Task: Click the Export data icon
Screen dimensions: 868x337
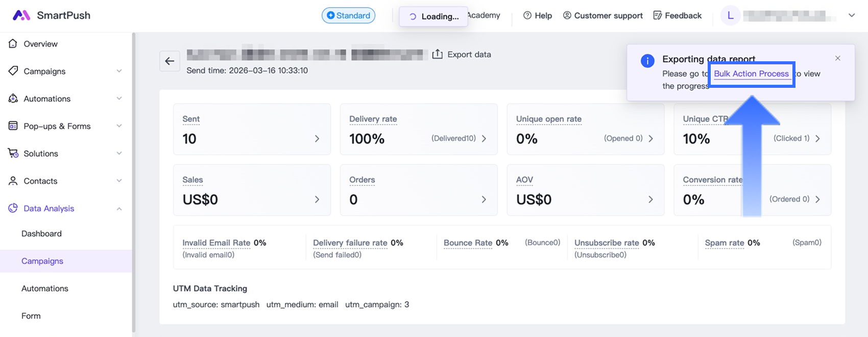Action: click(437, 54)
